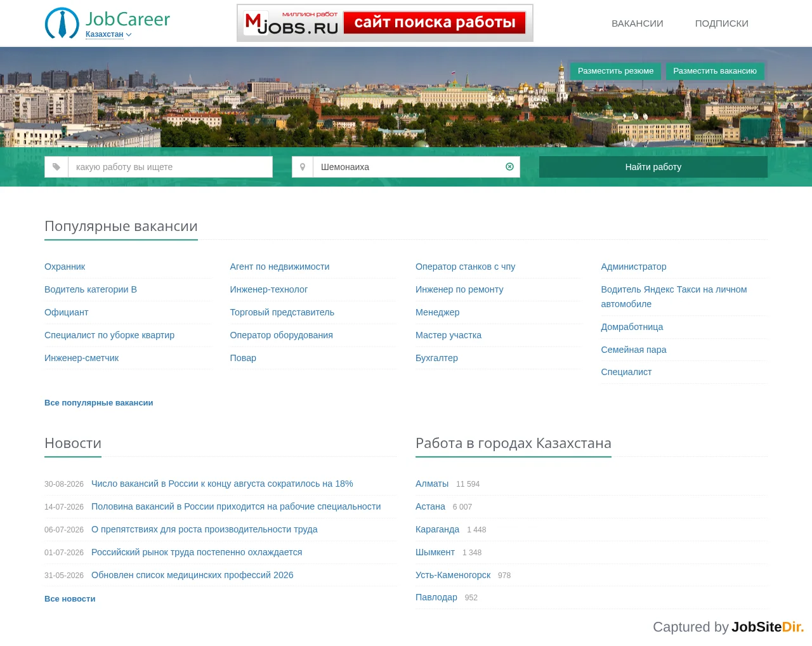Open the Алматы city jobs link
Image resolution: width=812 pixels, height=646 pixels.
point(432,484)
